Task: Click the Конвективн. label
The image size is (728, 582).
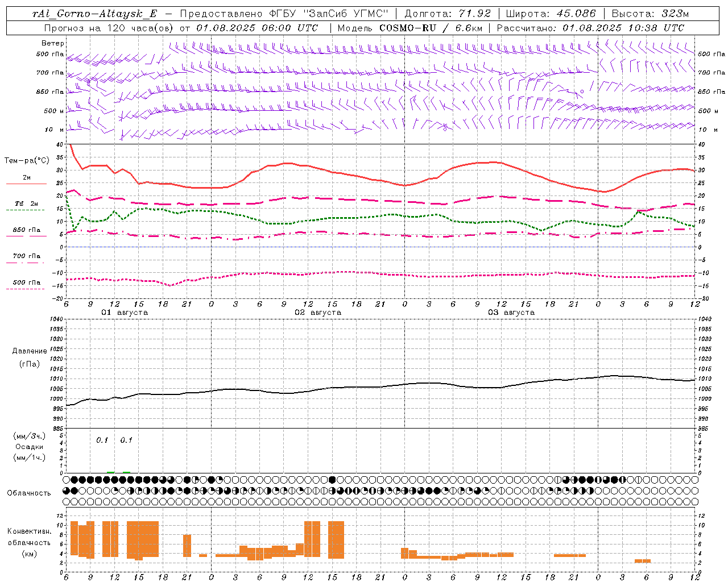Action: tap(29, 531)
